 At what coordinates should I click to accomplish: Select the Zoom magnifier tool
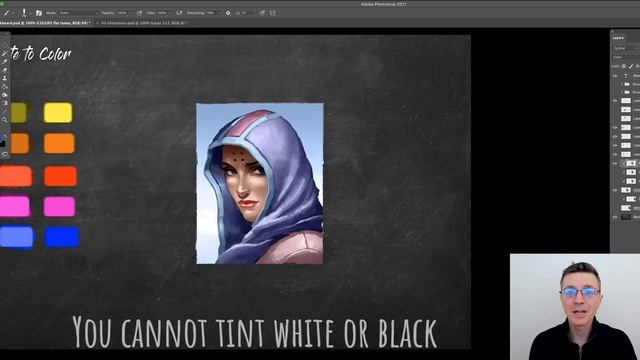click(x=5, y=120)
